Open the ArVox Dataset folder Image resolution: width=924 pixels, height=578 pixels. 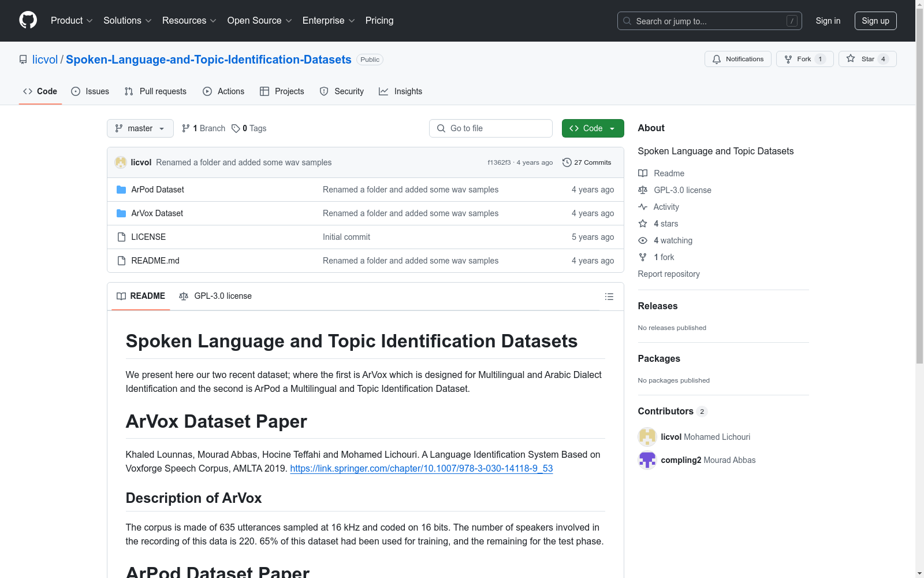point(157,213)
